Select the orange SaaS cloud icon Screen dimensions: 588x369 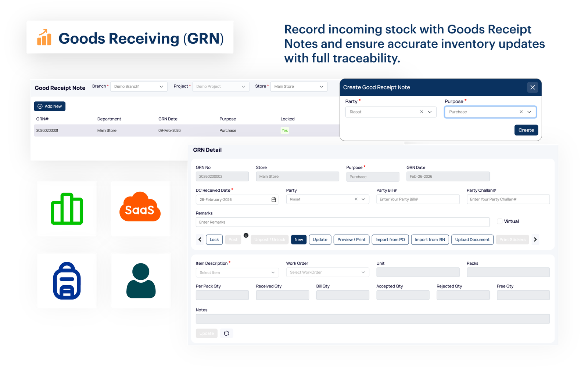point(140,209)
